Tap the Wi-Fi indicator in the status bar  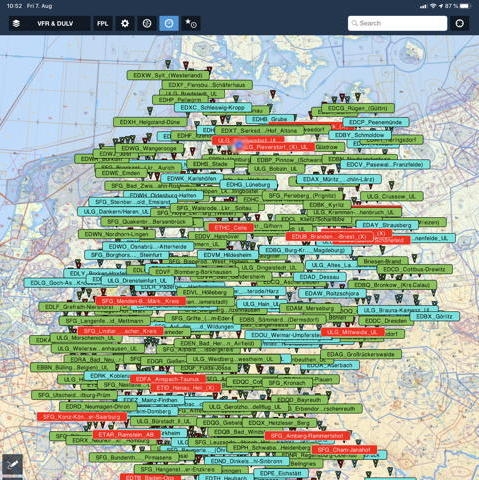(433, 6)
